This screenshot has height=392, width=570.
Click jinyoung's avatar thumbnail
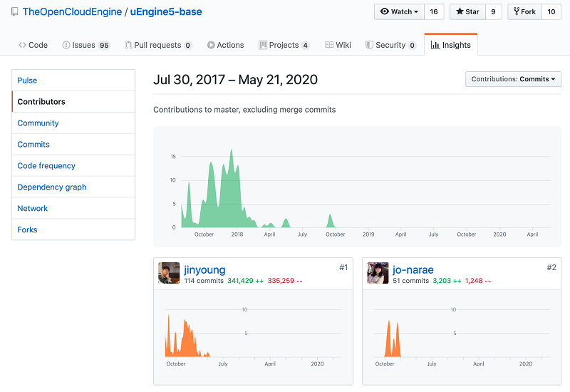click(x=169, y=273)
